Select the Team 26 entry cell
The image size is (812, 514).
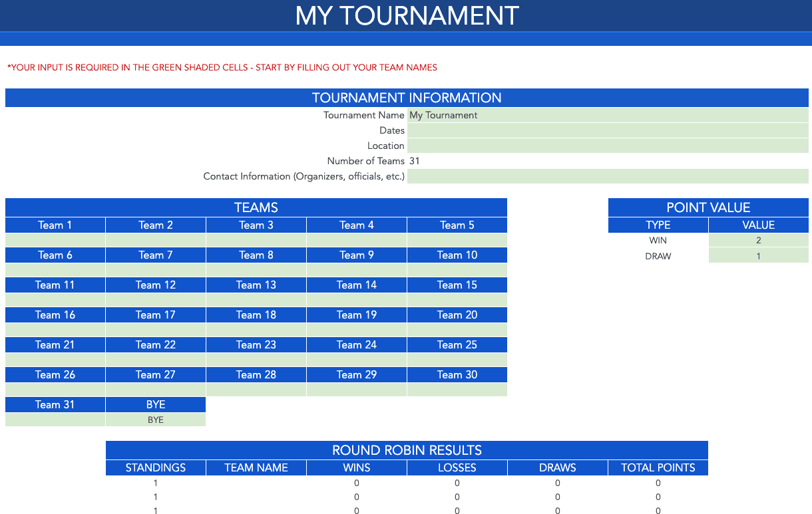pyautogui.click(x=55, y=389)
